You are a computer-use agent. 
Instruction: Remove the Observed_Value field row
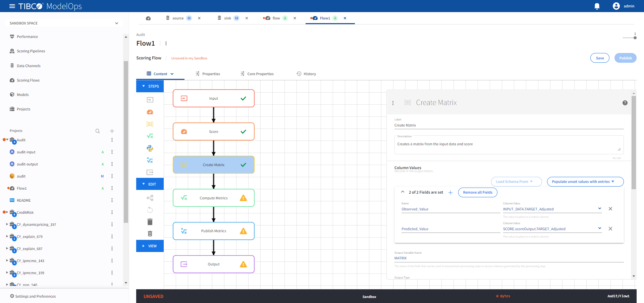click(610, 209)
